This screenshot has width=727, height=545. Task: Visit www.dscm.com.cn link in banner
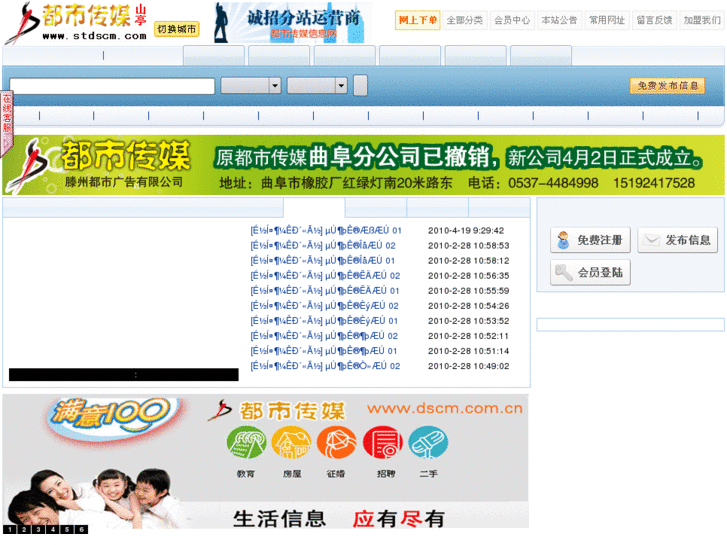[x=445, y=409]
